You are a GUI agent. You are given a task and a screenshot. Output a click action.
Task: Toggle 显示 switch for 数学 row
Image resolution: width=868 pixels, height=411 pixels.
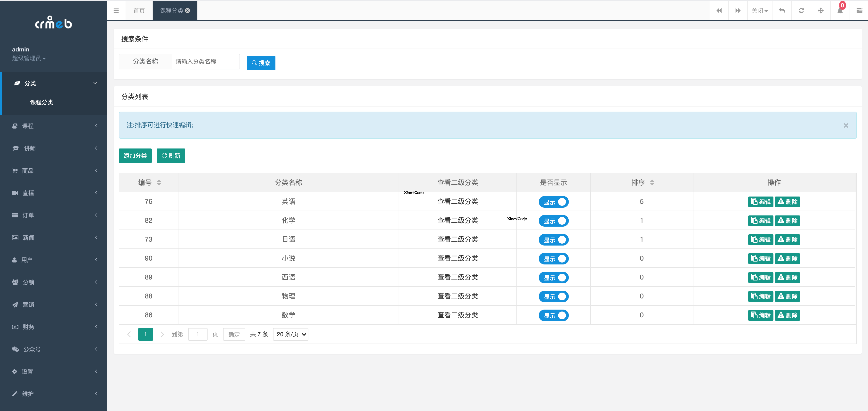tap(553, 315)
